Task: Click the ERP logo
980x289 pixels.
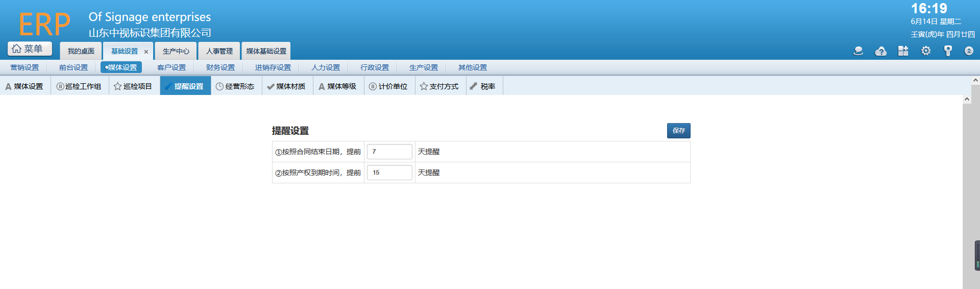Action: point(44,25)
